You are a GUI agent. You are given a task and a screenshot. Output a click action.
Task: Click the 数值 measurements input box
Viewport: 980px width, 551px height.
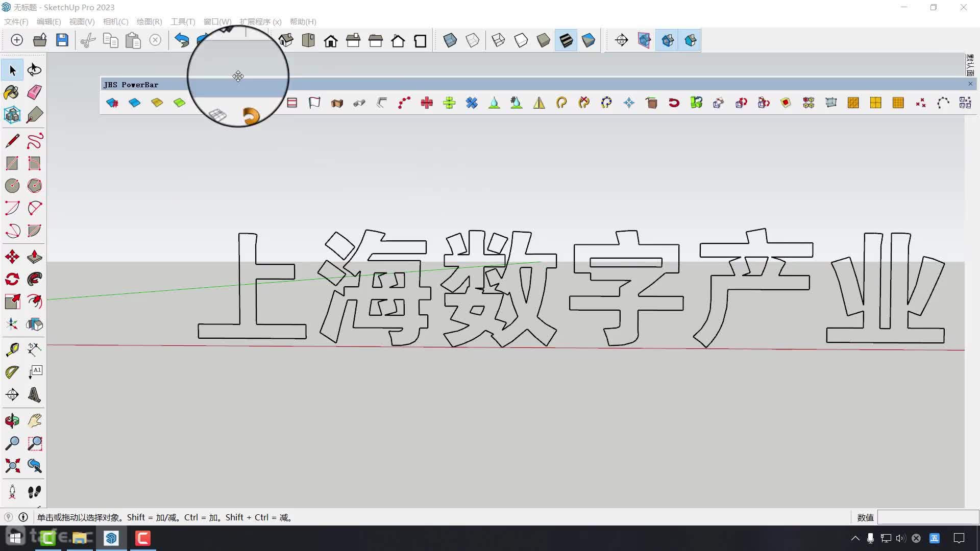coord(927,517)
